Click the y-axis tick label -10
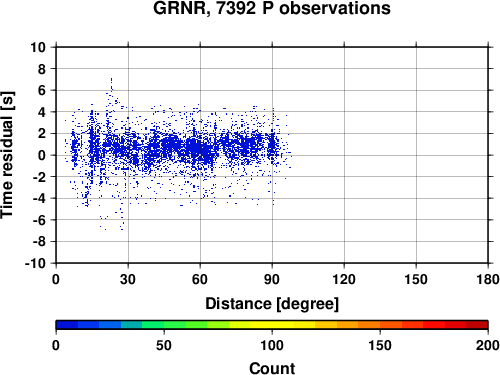The image size is (500, 375). 35,263
